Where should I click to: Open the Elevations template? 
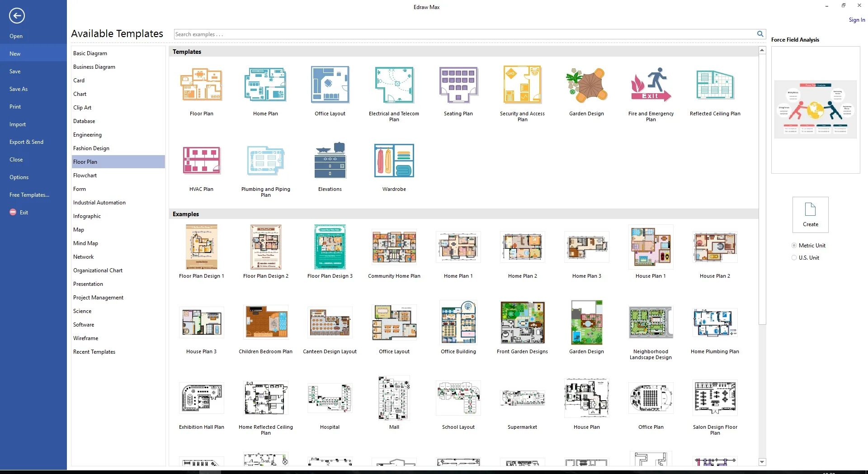click(330, 160)
